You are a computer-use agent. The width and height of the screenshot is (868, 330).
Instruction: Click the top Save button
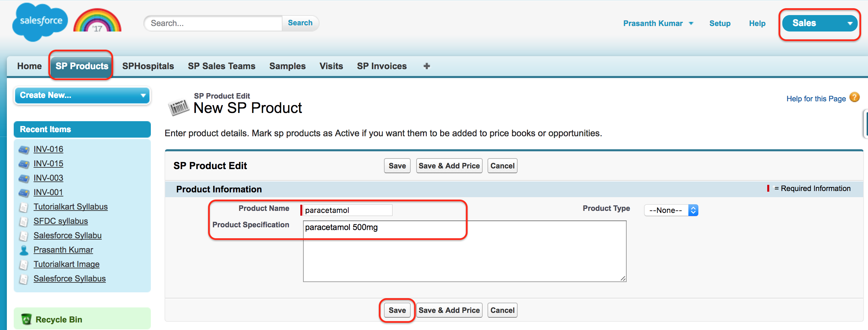[x=397, y=166]
